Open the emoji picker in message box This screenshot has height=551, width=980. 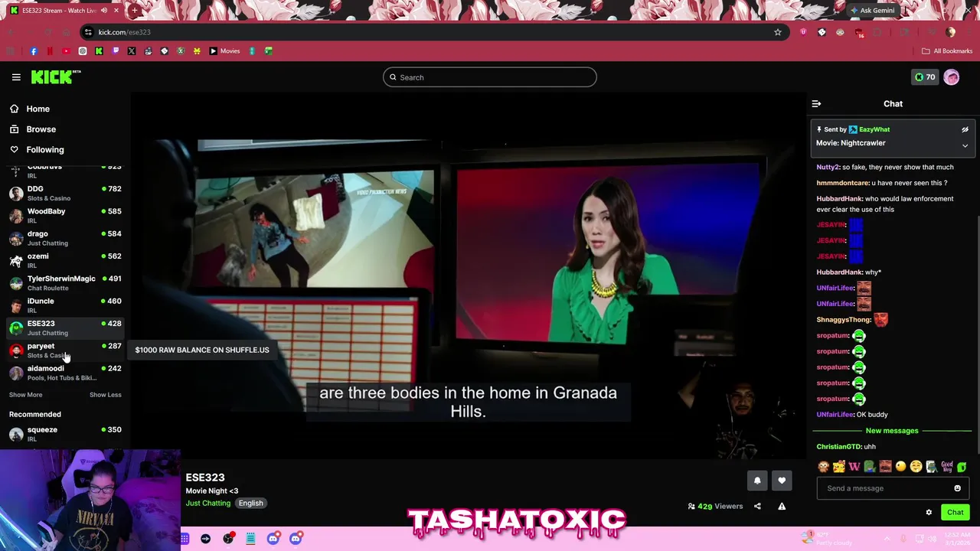click(957, 488)
